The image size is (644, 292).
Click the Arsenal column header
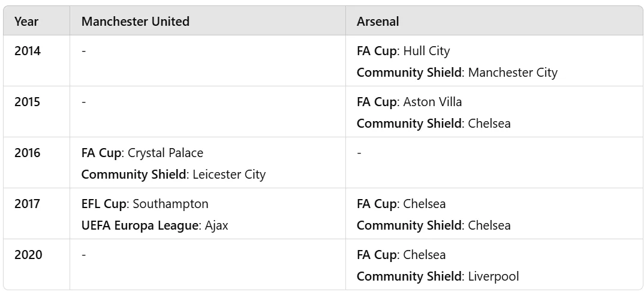coord(378,22)
